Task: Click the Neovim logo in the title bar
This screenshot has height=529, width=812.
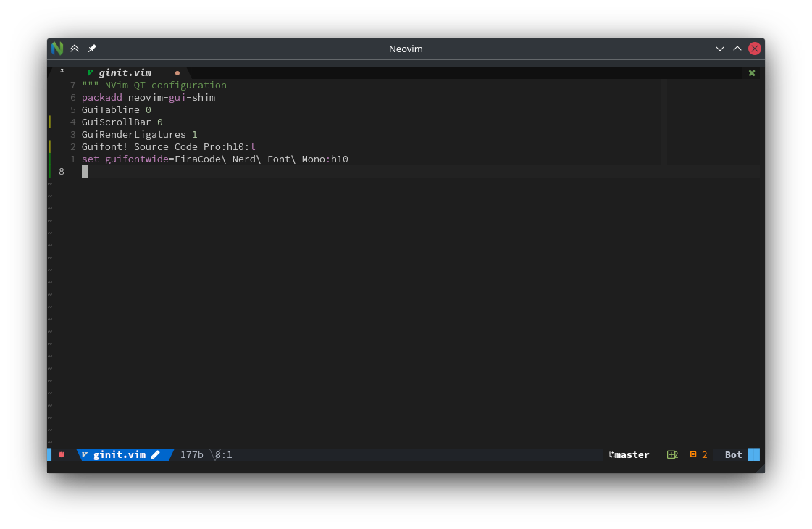Action: click(57, 49)
